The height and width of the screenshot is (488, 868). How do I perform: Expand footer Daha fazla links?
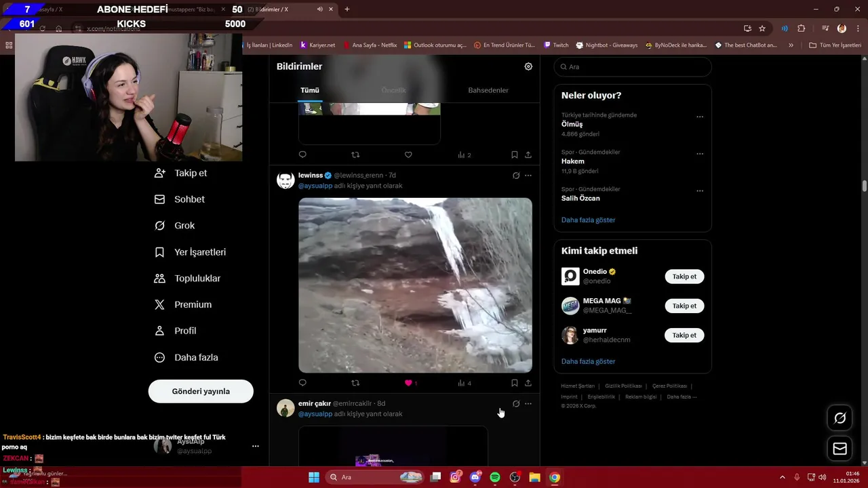point(682,396)
